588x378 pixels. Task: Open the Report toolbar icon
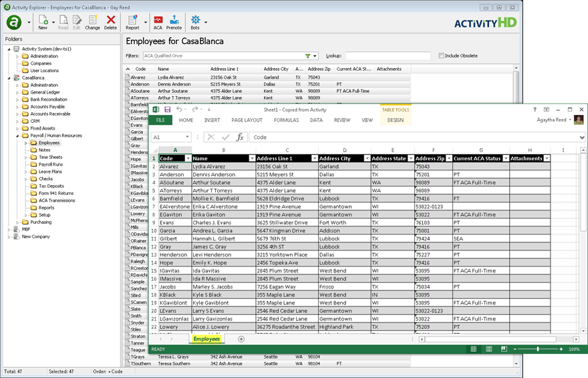point(132,22)
